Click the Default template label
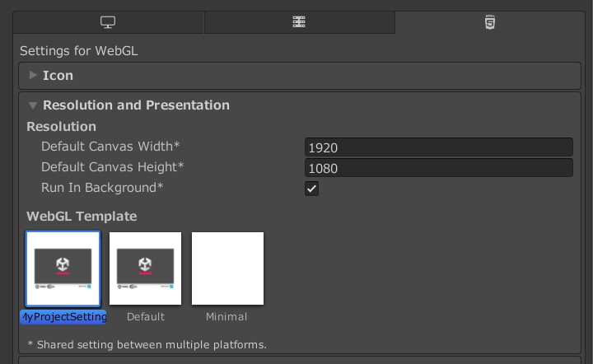 (146, 317)
